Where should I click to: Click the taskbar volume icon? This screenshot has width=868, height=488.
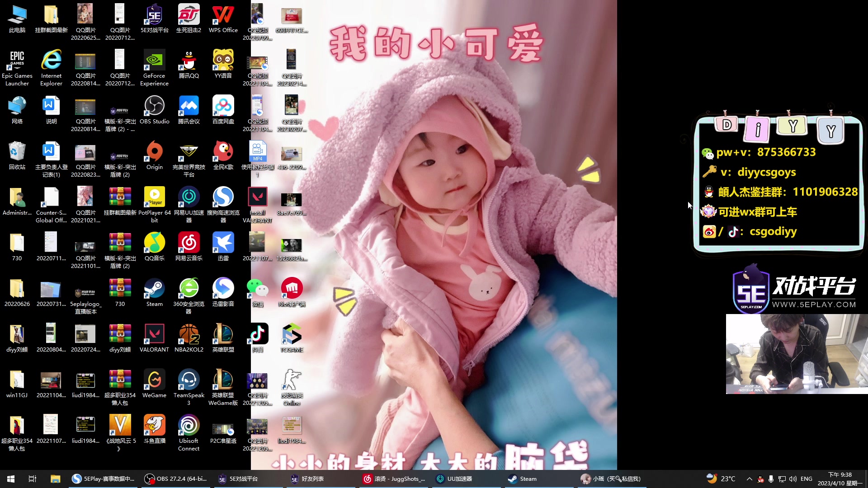tap(793, 479)
